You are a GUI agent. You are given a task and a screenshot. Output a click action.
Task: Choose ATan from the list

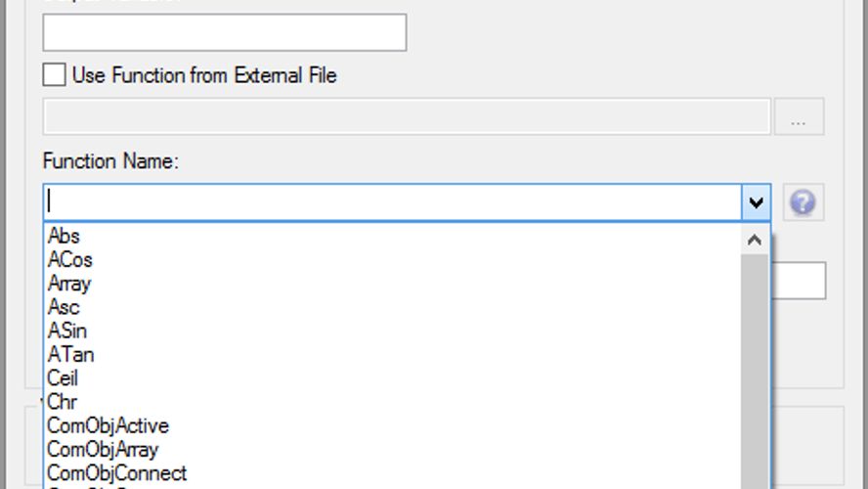coord(70,354)
